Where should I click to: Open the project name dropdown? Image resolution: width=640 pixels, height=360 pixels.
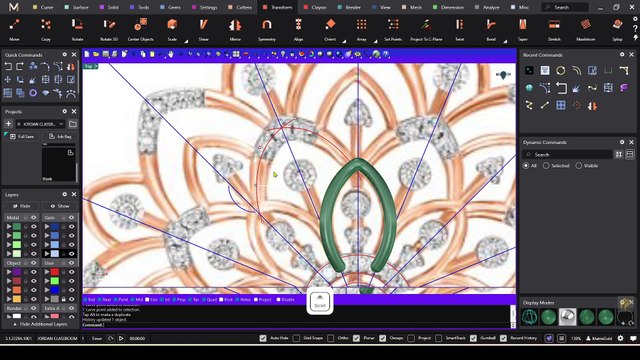click(x=40, y=124)
